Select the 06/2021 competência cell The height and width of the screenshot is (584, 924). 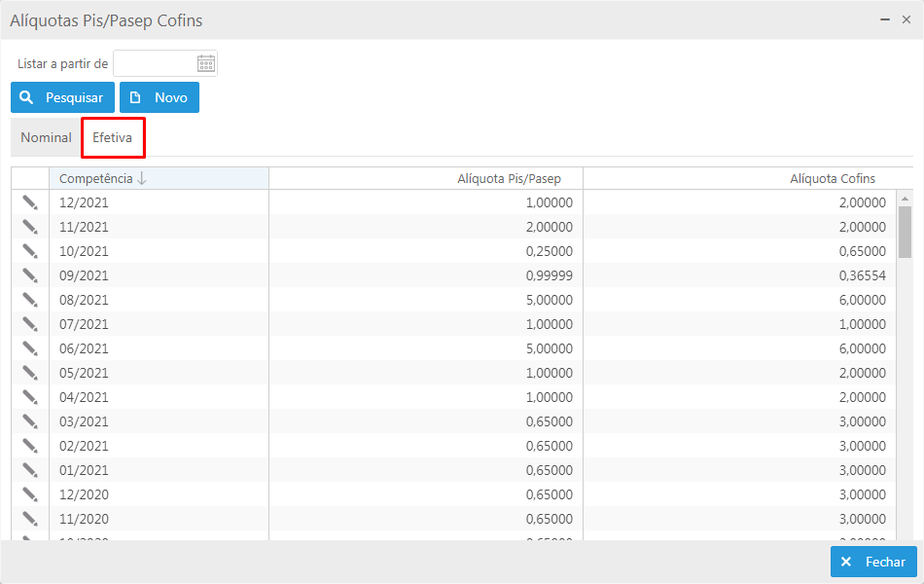coord(160,348)
